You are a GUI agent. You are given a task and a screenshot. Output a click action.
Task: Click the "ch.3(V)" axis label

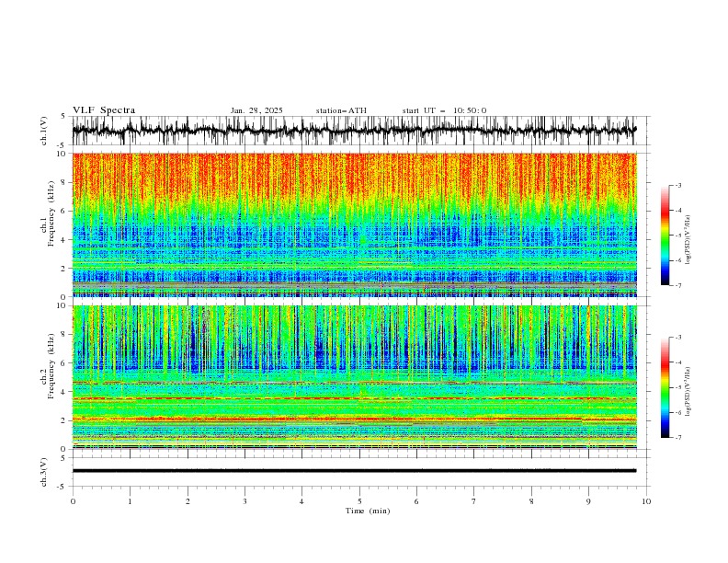[44, 472]
